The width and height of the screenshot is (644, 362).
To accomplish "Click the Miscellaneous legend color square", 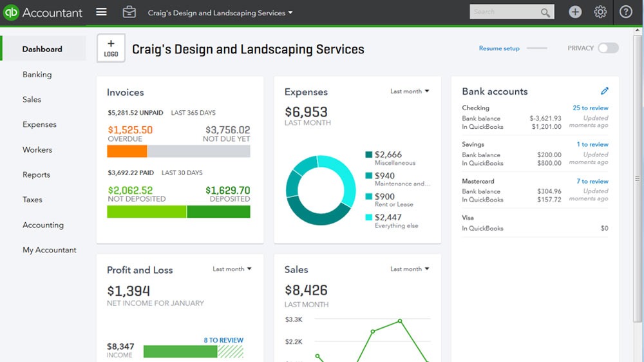I will pos(368,155).
